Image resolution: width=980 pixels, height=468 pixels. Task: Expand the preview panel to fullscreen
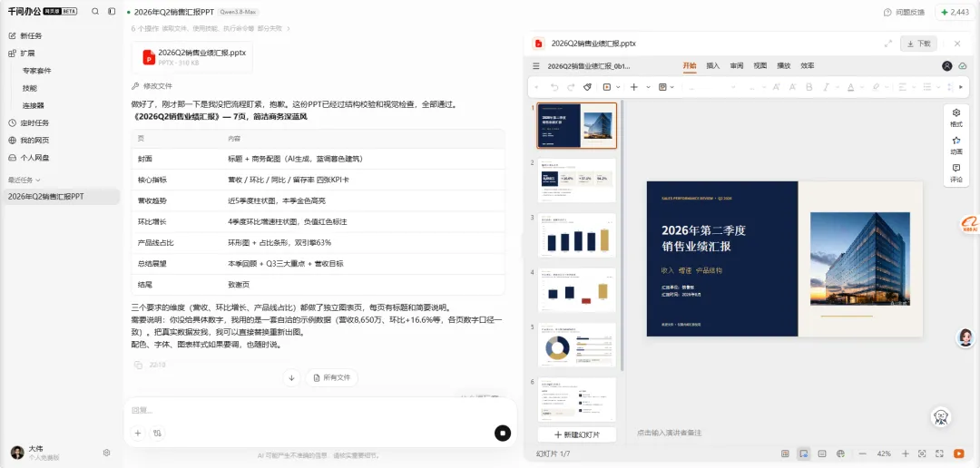(888, 44)
